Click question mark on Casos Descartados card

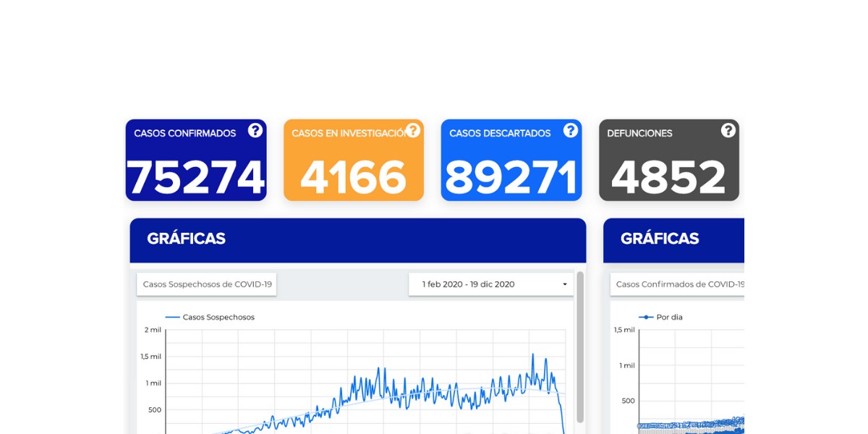coord(571,130)
